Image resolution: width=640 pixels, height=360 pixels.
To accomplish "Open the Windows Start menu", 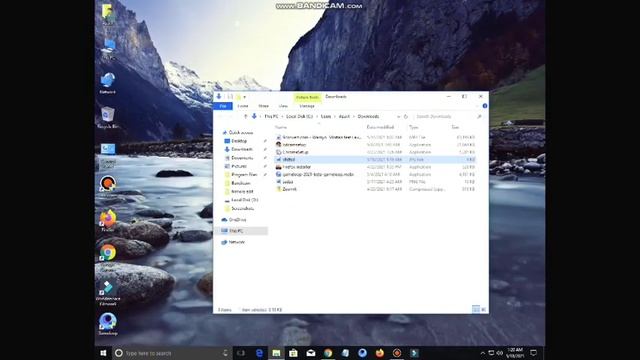I will click(103, 353).
